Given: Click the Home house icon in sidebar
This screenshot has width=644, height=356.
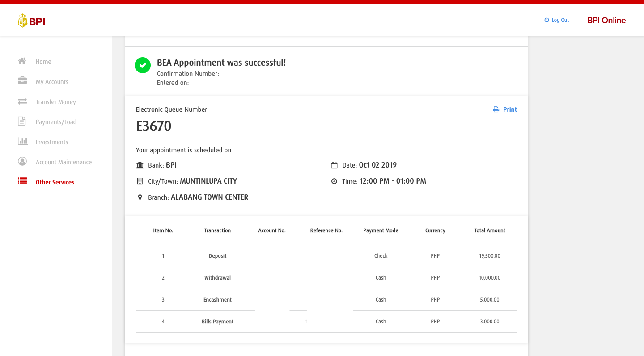Looking at the screenshot, I should 22,61.
